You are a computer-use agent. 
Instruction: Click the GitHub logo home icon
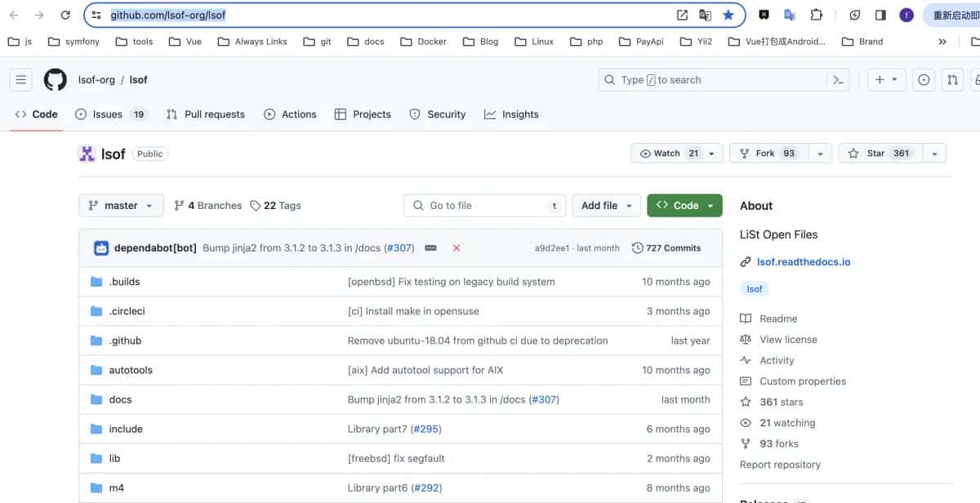(x=55, y=80)
